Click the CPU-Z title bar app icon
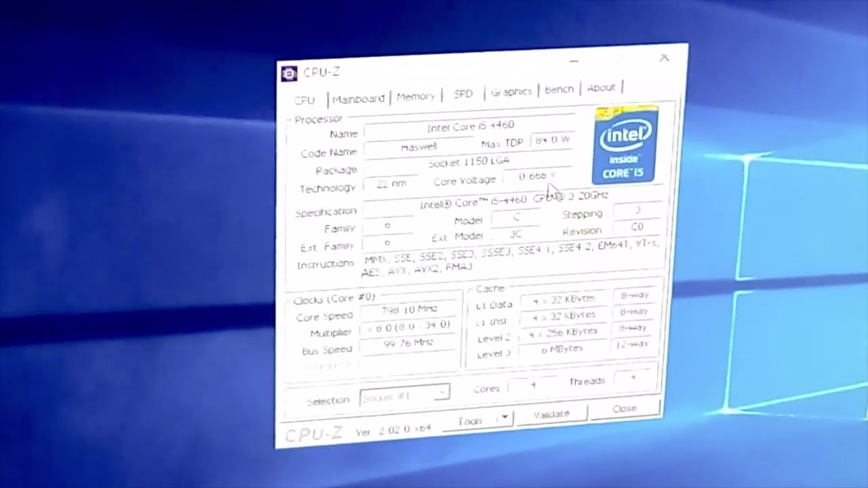 click(289, 73)
